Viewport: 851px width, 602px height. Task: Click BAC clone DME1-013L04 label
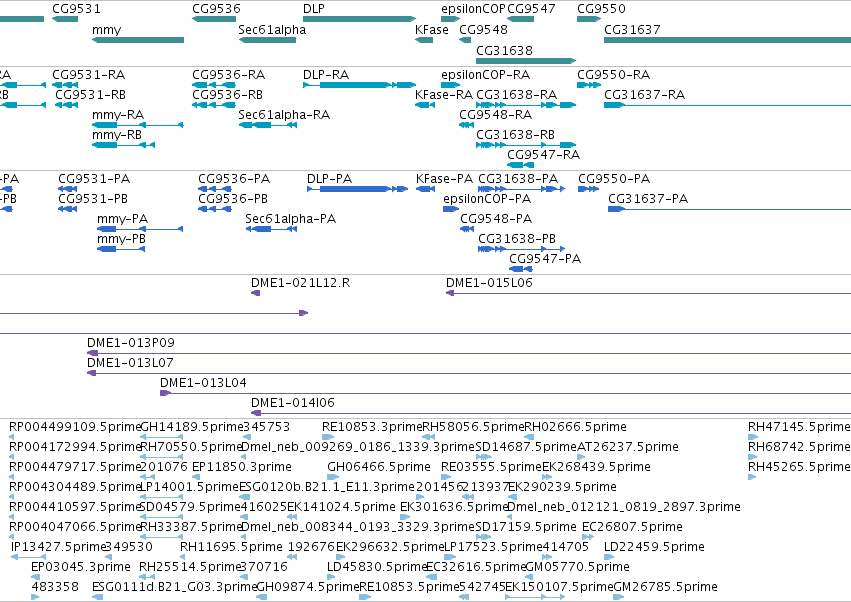click(203, 383)
